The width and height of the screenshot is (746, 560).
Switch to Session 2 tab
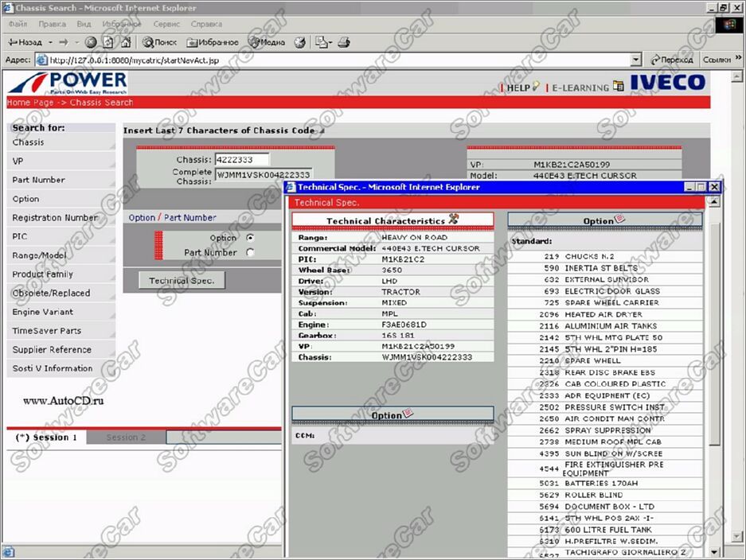click(126, 437)
